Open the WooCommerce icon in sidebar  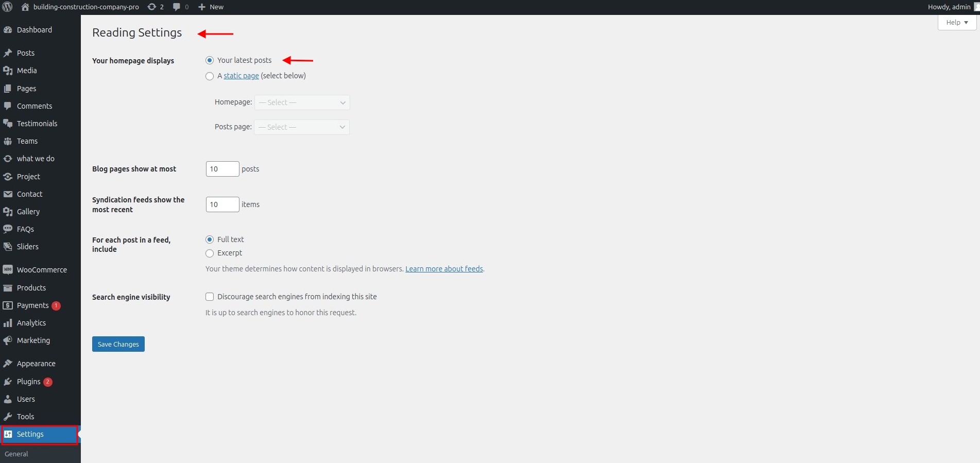[x=8, y=270]
